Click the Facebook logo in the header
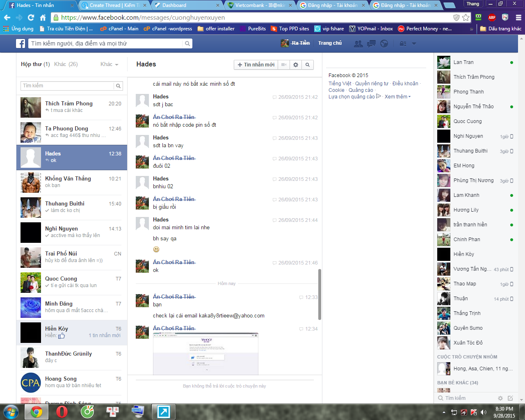525x420 pixels. pos(21,43)
